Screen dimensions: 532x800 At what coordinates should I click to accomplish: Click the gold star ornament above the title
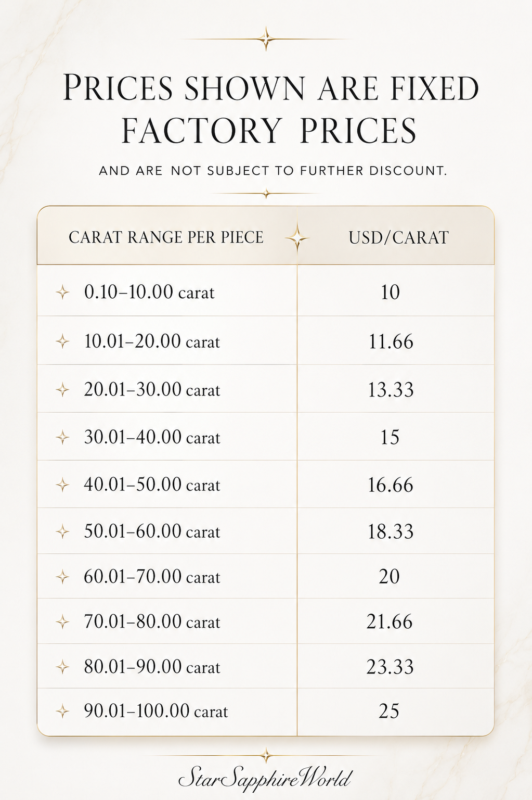tap(266, 39)
